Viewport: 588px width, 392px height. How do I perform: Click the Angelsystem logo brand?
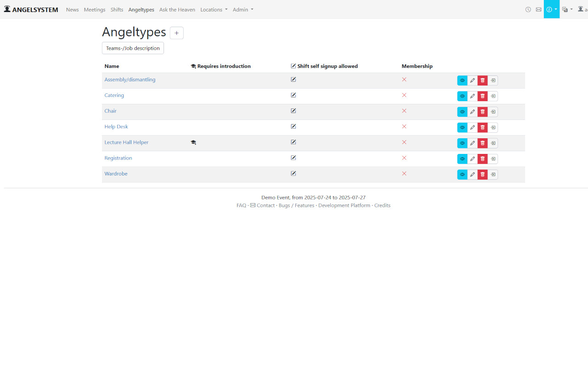(x=31, y=9)
